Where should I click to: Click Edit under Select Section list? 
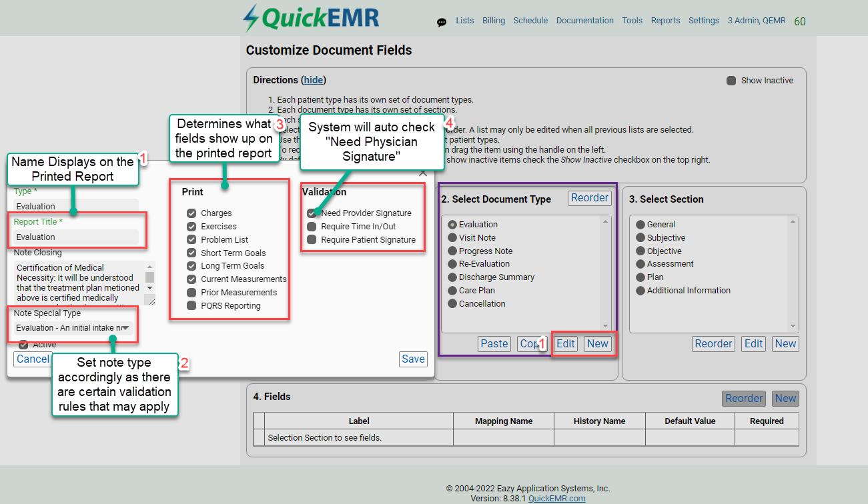click(754, 344)
